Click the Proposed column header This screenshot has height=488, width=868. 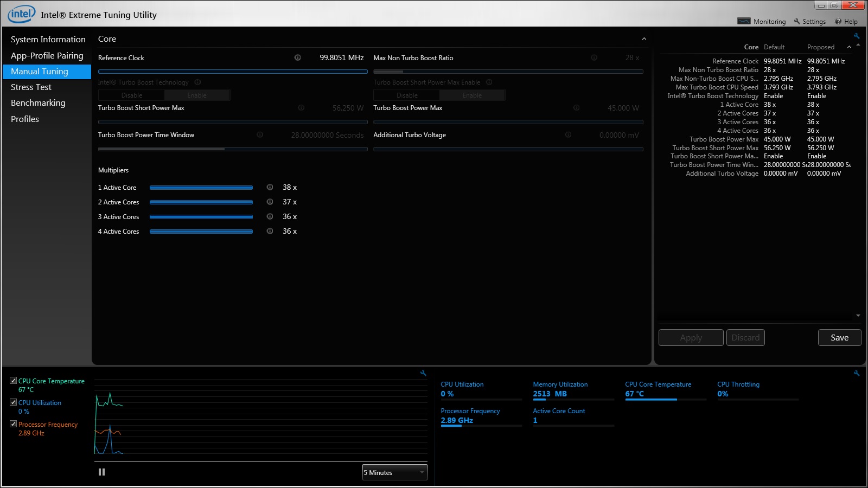(820, 47)
